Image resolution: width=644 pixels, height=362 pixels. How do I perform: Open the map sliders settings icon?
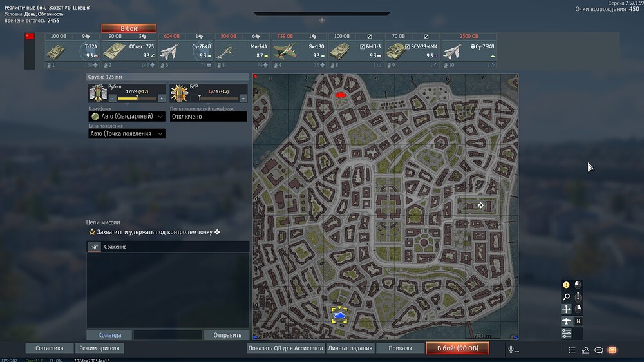click(566, 333)
